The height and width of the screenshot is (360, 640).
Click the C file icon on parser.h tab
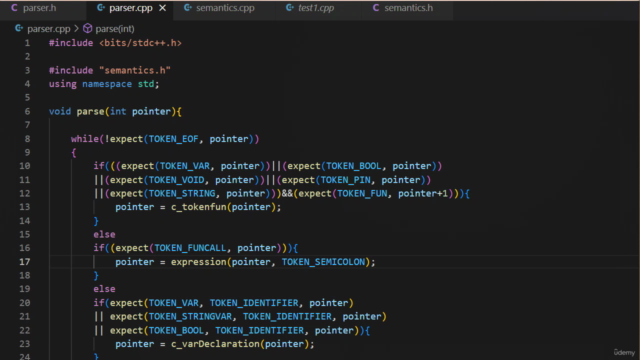tap(14, 8)
